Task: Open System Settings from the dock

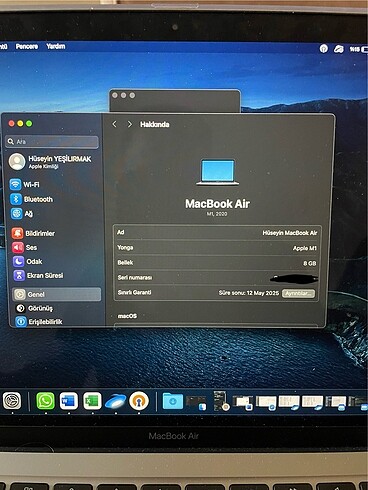Action: click(x=12, y=401)
